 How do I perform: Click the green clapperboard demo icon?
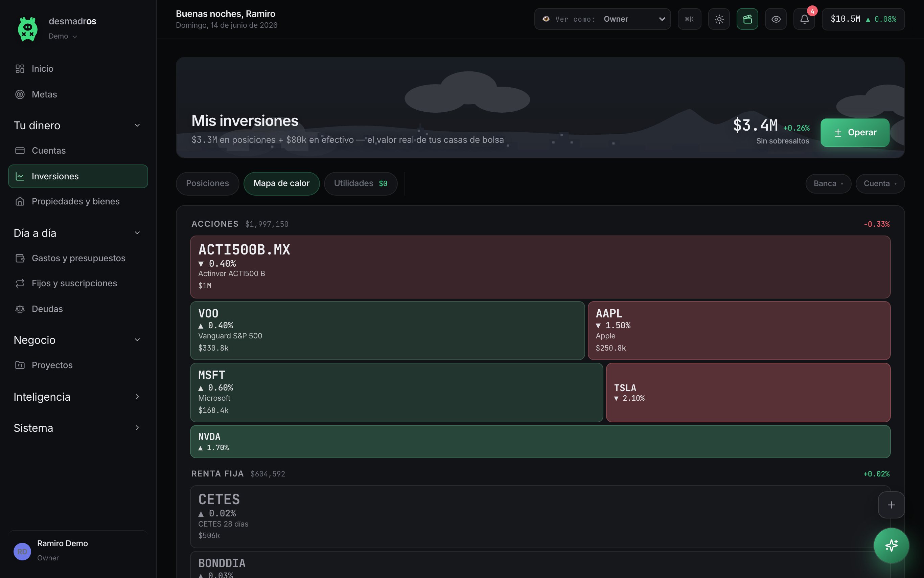(747, 19)
